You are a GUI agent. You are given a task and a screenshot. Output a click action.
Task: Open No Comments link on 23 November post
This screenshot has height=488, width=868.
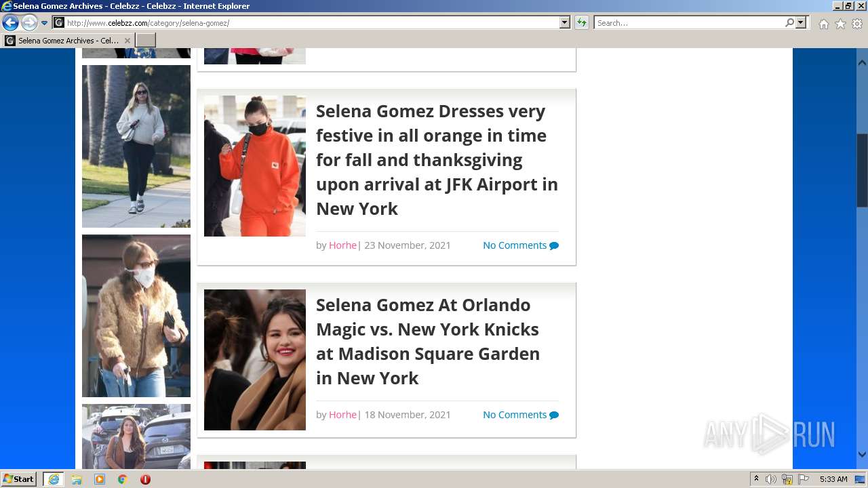pos(515,245)
